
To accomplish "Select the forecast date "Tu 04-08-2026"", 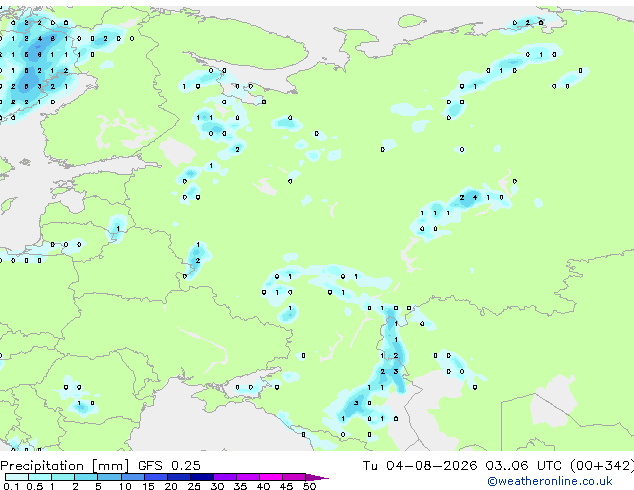I will tap(420, 465).
